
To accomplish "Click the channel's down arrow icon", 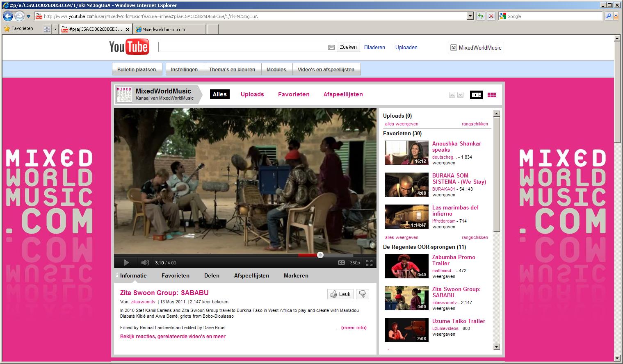I will (460, 95).
